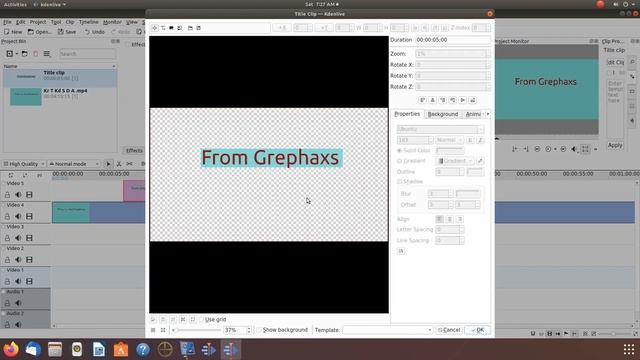Screen dimensions: 640x360
Task: Switch to the Background tab
Action: point(443,114)
